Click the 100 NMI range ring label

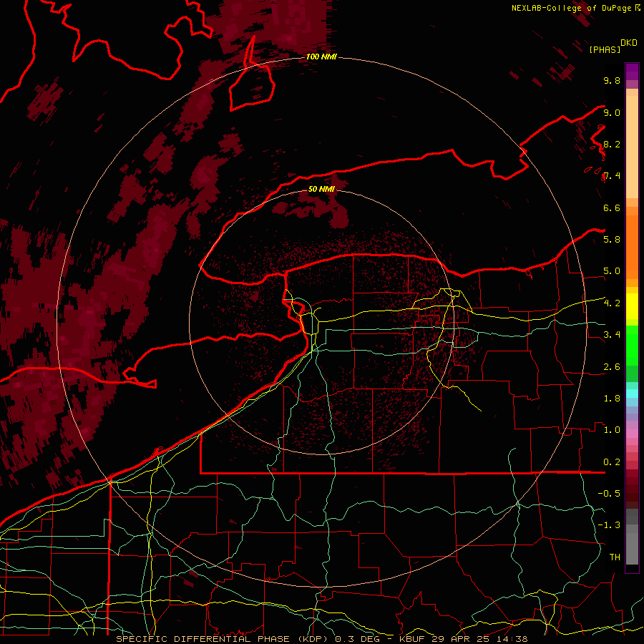[x=321, y=57]
